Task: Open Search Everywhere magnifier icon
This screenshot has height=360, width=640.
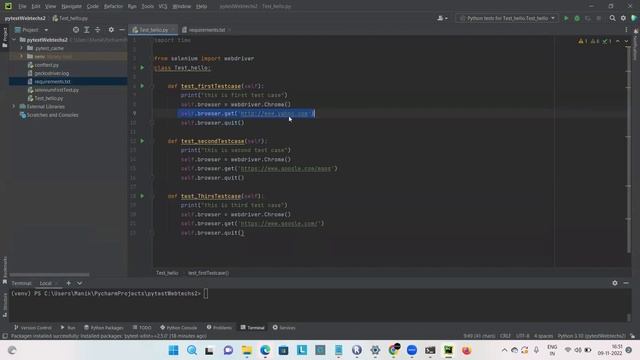Action: pyautogui.click(x=612, y=18)
